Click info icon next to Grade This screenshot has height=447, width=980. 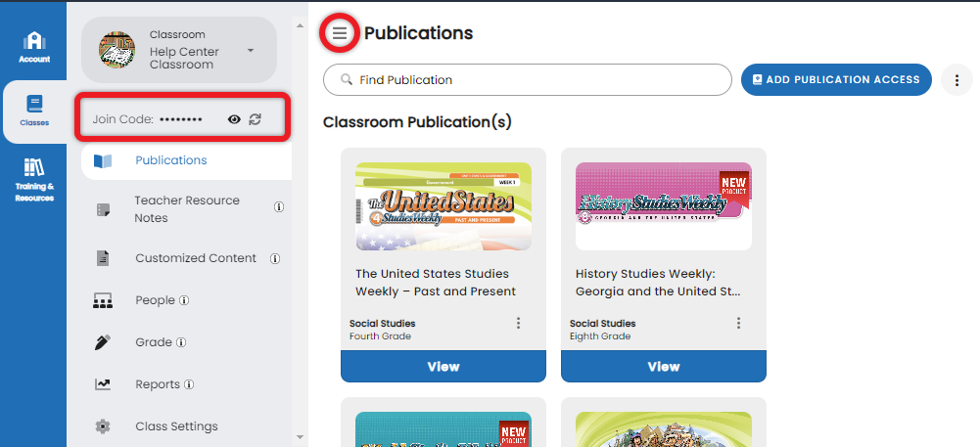(x=181, y=342)
